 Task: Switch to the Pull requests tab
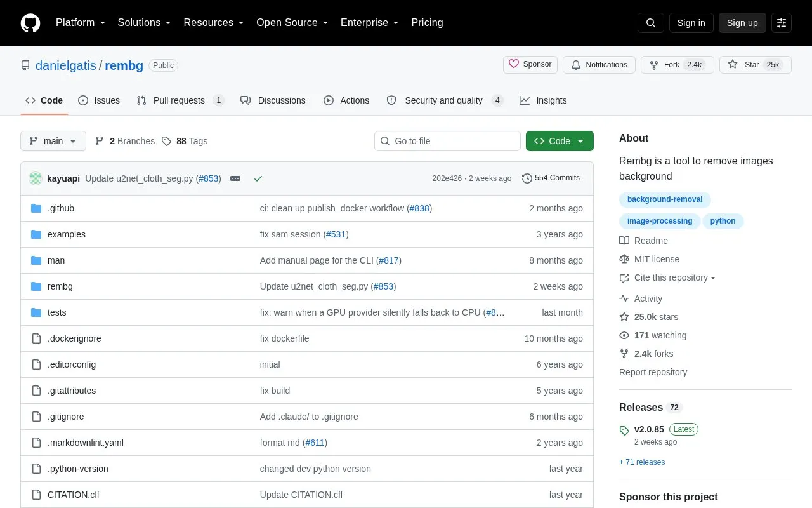pos(180,100)
